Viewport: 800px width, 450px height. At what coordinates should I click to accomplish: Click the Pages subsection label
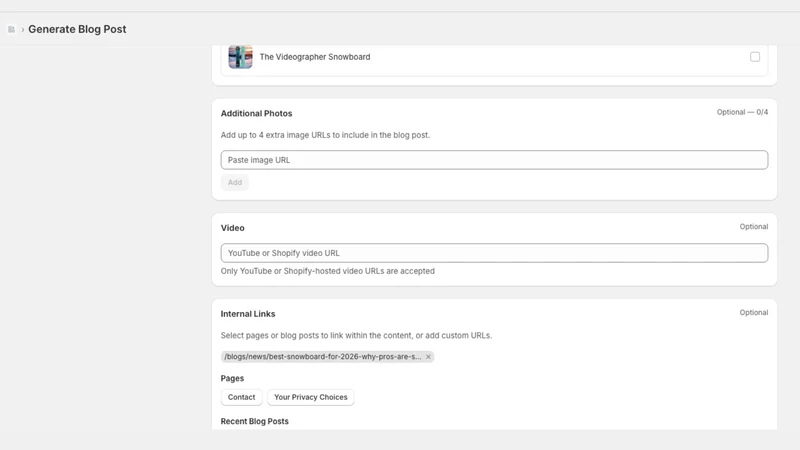(x=232, y=378)
